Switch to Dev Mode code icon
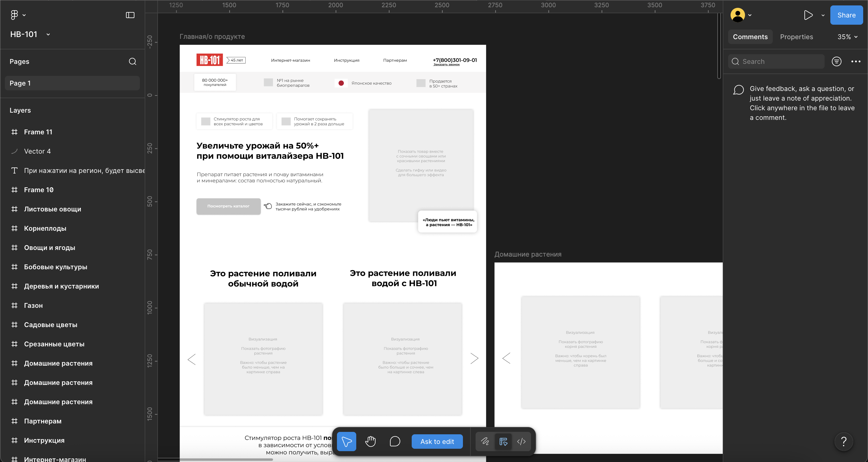 click(x=522, y=442)
